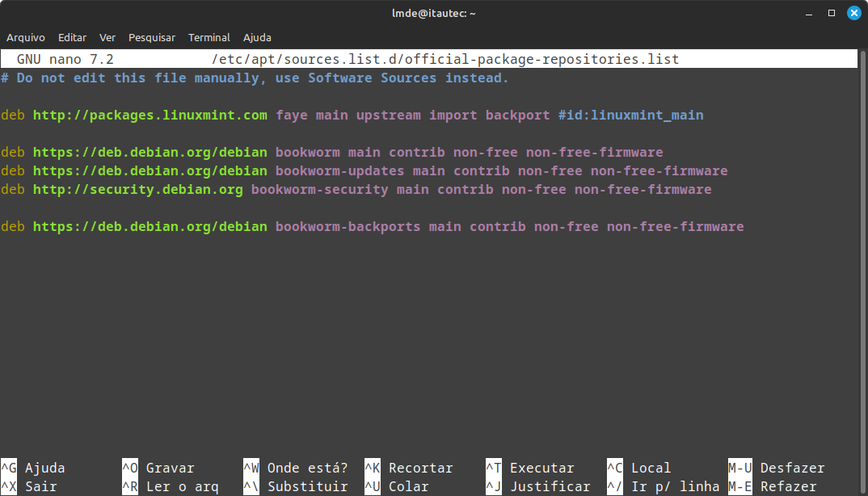
Task: Click the ^K Recortar shortcut
Action: click(x=408, y=468)
